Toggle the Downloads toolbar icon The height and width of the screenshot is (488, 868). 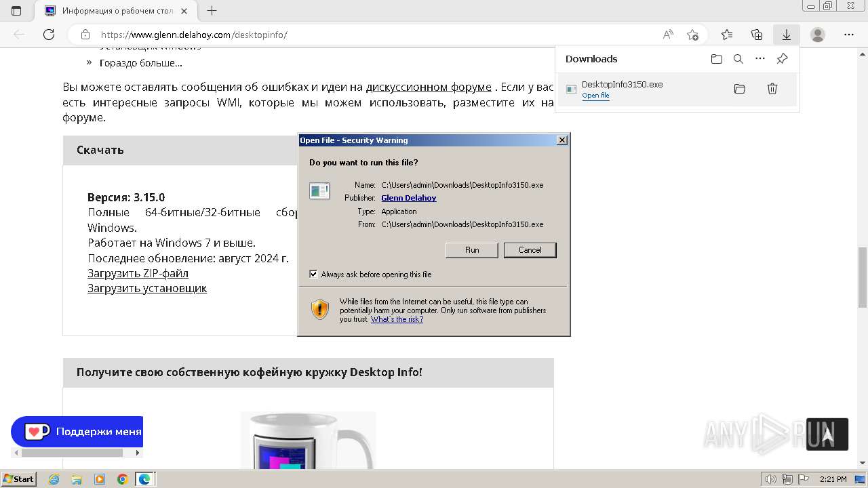[787, 35]
